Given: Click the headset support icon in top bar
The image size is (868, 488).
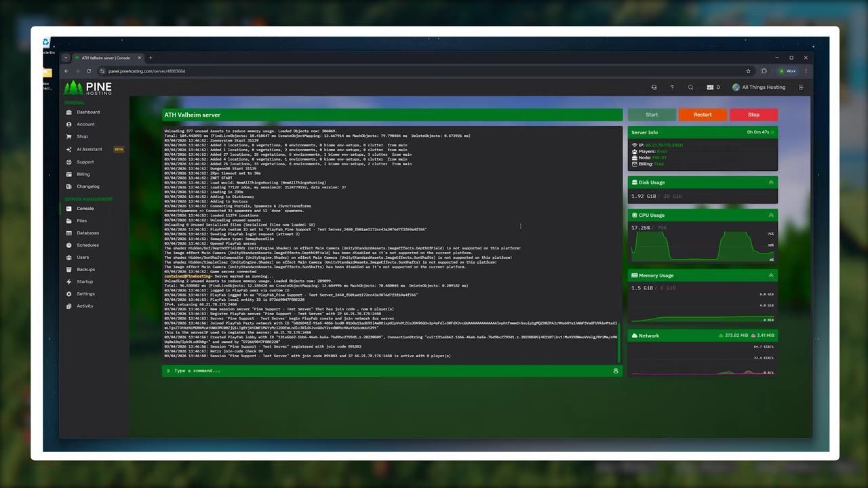Looking at the screenshot, I should pyautogui.click(x=654, y=87).
